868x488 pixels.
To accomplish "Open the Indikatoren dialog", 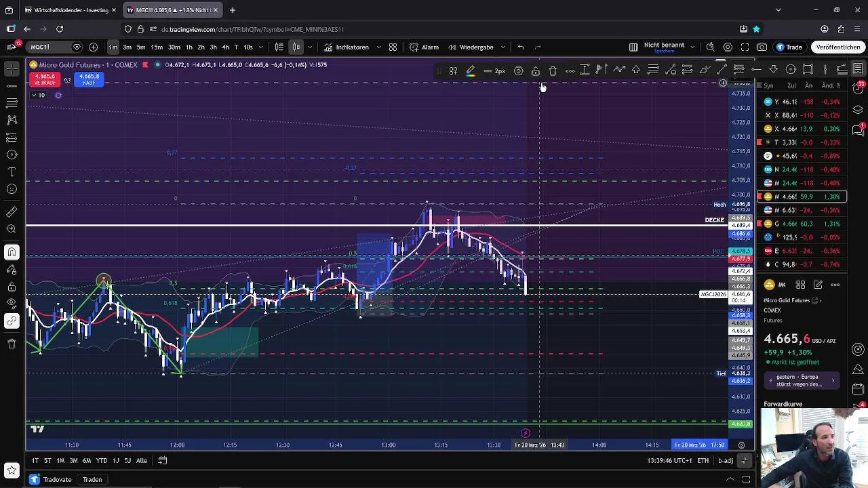I will point(347,47).
